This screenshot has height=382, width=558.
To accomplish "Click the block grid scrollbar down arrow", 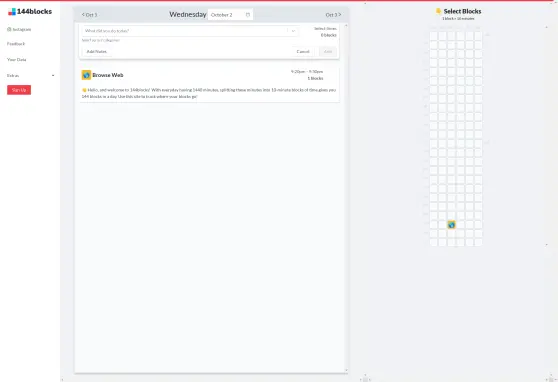I will pyautogui.click(x=547, y=245).
